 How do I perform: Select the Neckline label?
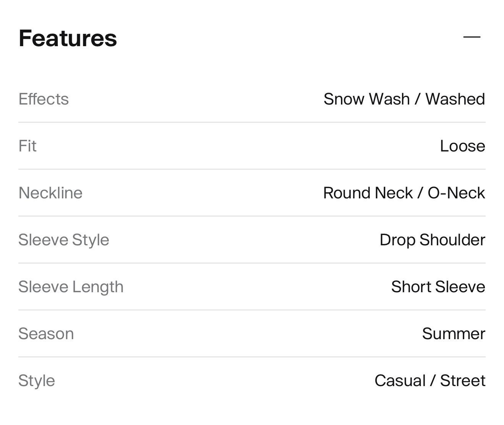pos(50,193)
